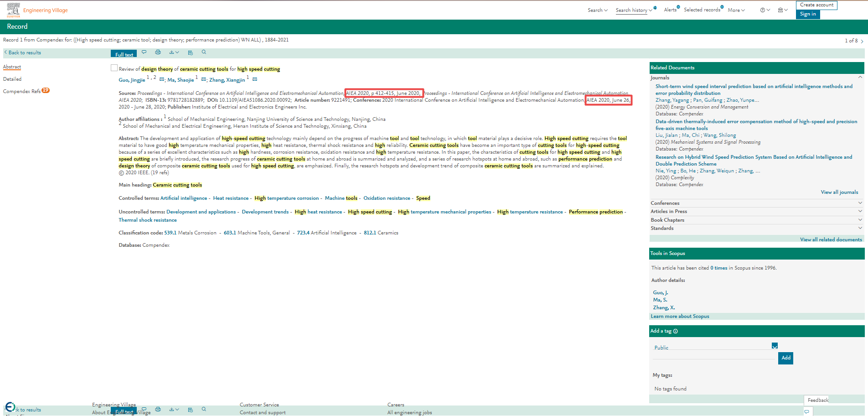This screenshot has height=416, width=868.
Task: Tick the checkbox beside the record title
Action: click(114, 68)
